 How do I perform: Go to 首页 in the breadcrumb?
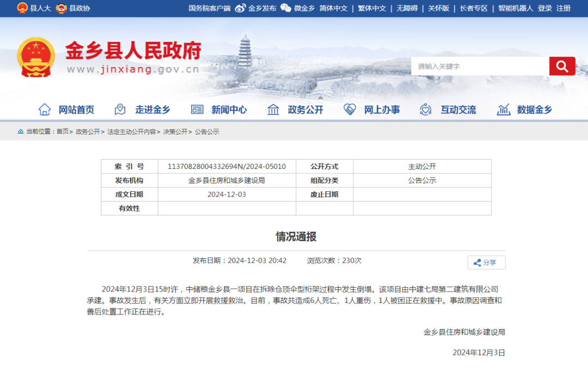[x=63, y=132]
